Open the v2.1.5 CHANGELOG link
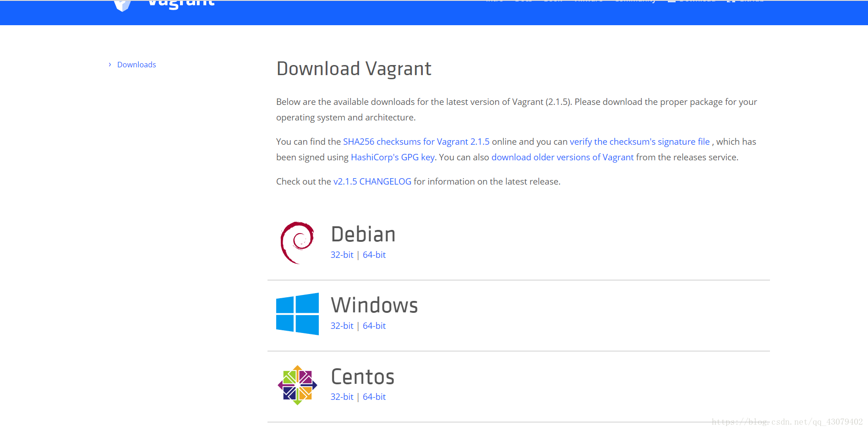This screenshot has width=868, height=431. click(x=372, y=182)
